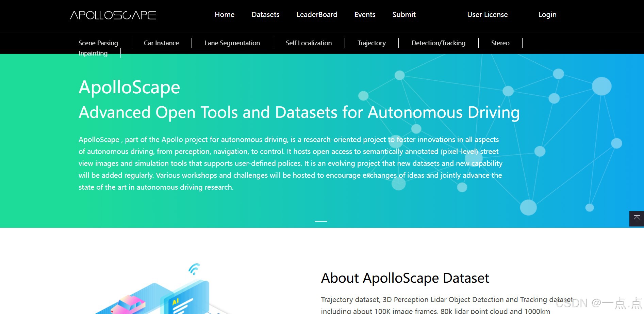Go to the LeaderBoard page

317,15
